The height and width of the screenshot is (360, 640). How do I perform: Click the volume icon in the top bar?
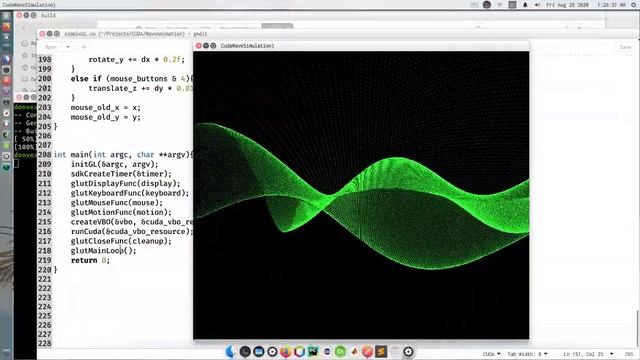(x=537, y=5)
